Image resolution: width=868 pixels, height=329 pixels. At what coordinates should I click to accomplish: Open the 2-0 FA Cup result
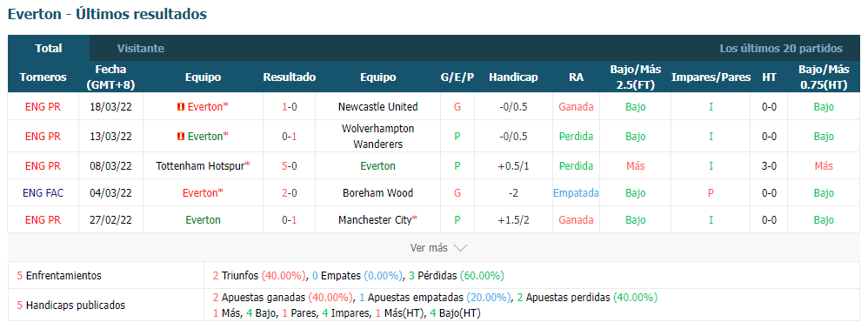tap(289, 192)
